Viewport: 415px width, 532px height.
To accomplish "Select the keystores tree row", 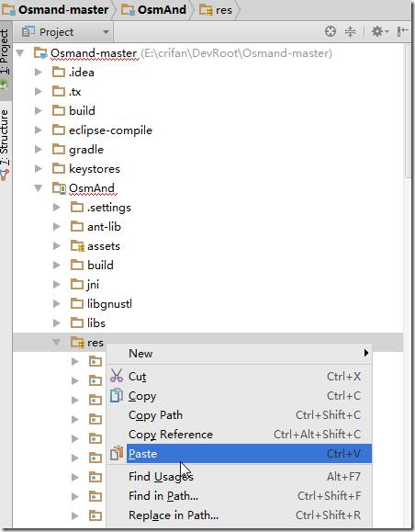I will tap(207, 169).
